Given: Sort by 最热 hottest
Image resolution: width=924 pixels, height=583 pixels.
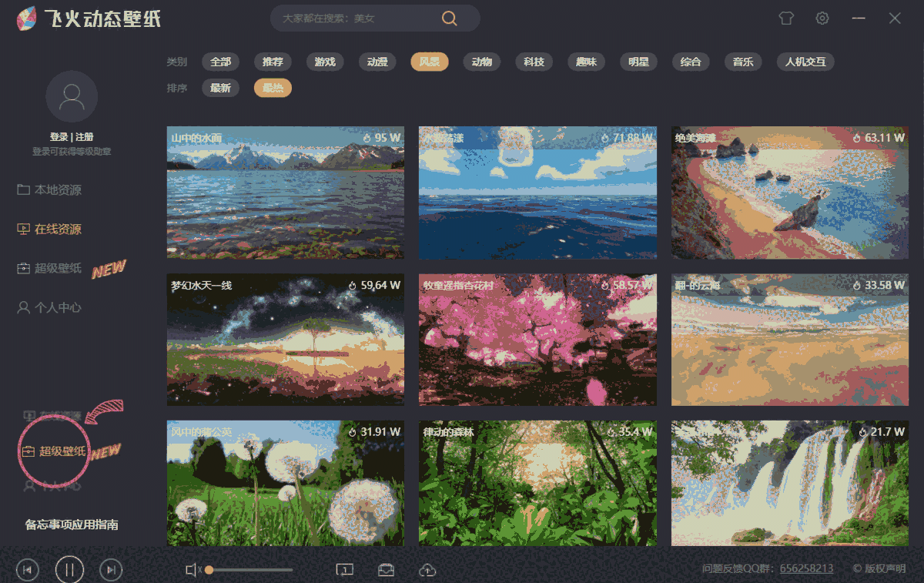Looking at the screenshot, I should pos(273,88).
